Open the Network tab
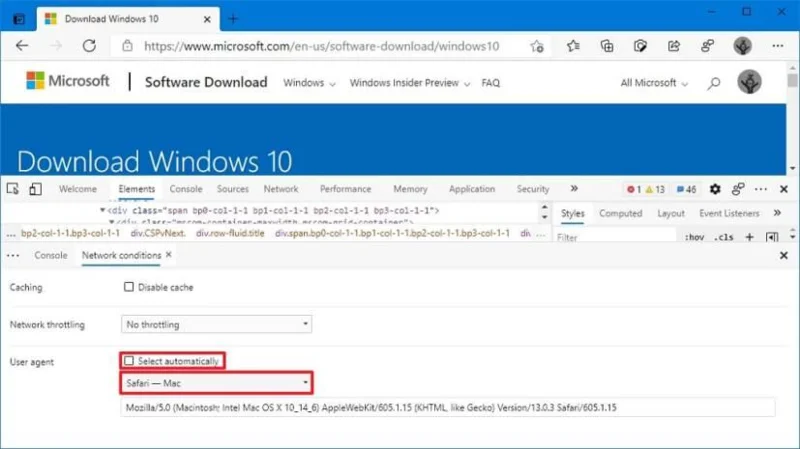The width and height of the screenshot is (800, 449). [x=281, y=189]
